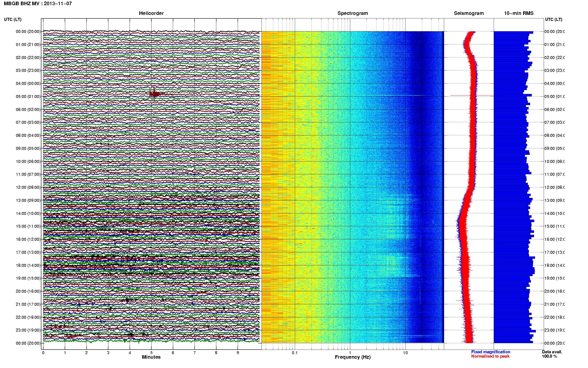Image resolution: width=588 pixels, height=368 pixels.
Task: Click the left 18:00 (14:00) time label
Action: (28, 266)
